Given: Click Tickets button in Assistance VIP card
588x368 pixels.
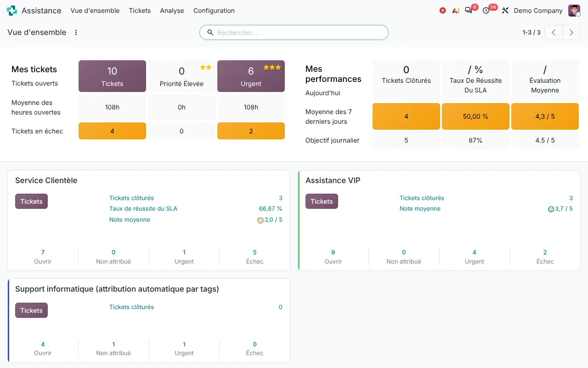Looking at the screenshot, I should 322,201.
